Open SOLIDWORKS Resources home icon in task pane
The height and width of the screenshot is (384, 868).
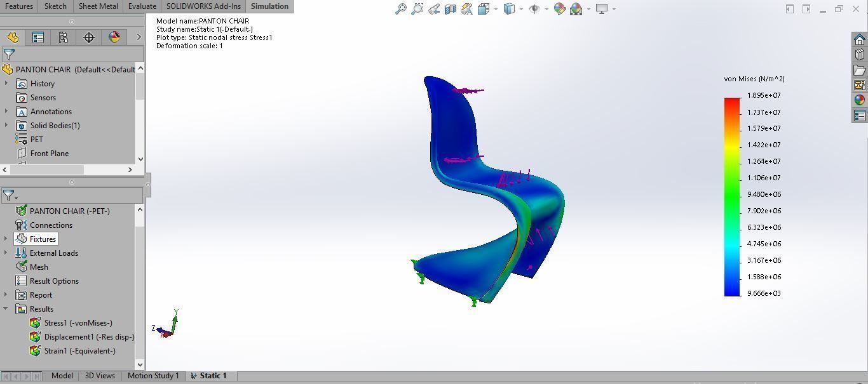[x=860, y=40]
